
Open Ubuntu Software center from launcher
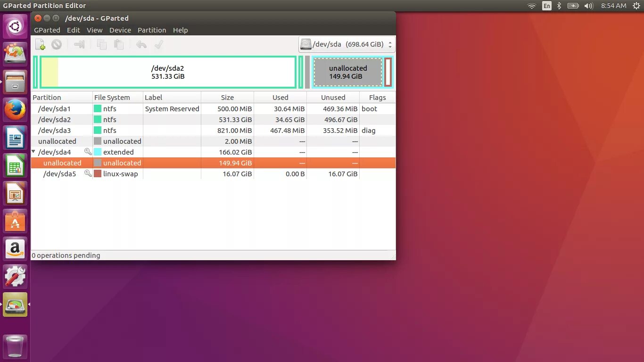[16, 221]
